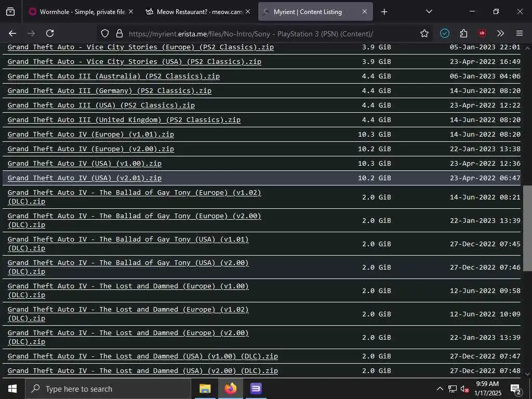Switch to Meow Restaurant tab
Image resolution: width=532 pixels, height=399 pixels.
pyautogui.click(x=198, y=12)
